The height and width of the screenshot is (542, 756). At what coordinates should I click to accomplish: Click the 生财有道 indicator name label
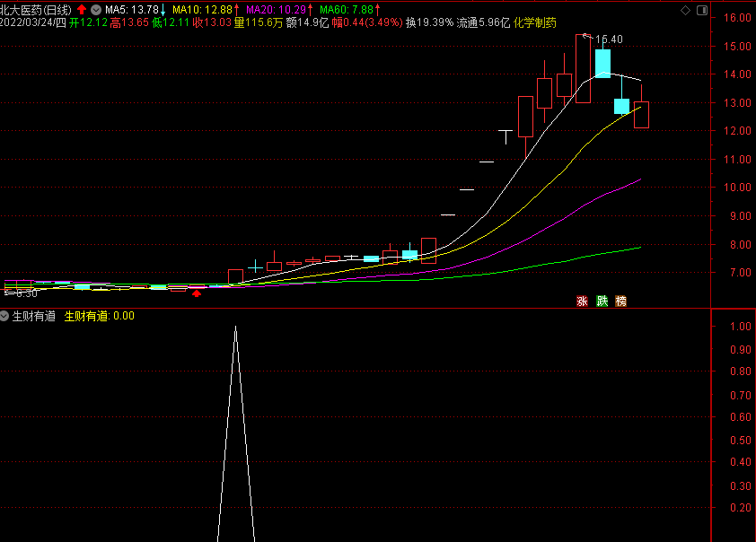point(34,316)
